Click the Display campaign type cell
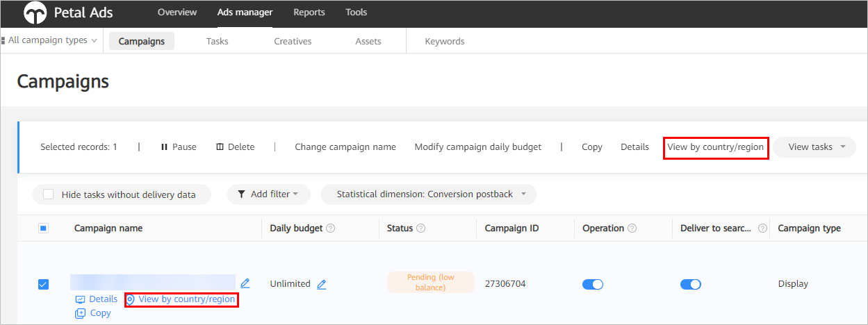This screenshot has height=325, width=868. pyautogui.click(x=793, y=284)
